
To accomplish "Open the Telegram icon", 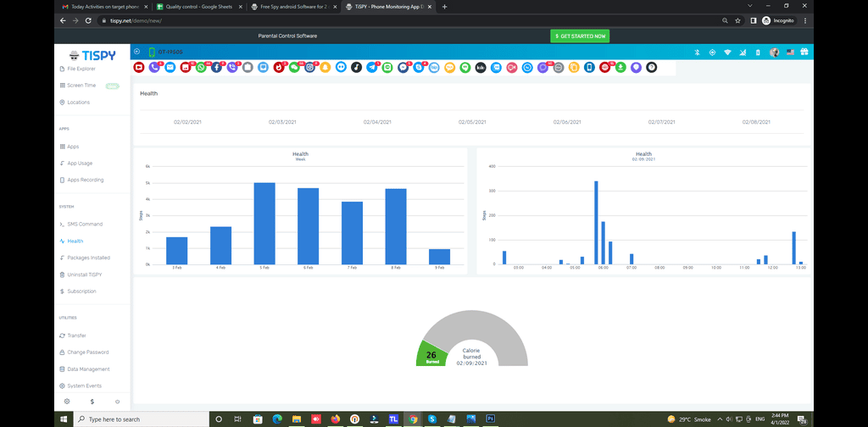I will 371,68.
